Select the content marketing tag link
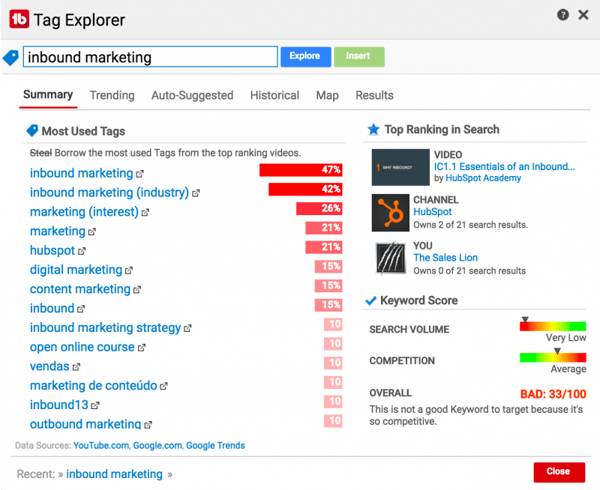This screenshot has height=490, width=600. coord(80,289)
